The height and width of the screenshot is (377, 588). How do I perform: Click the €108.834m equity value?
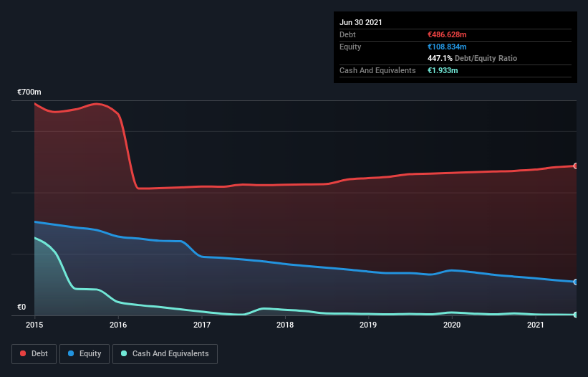click(447, 47)
